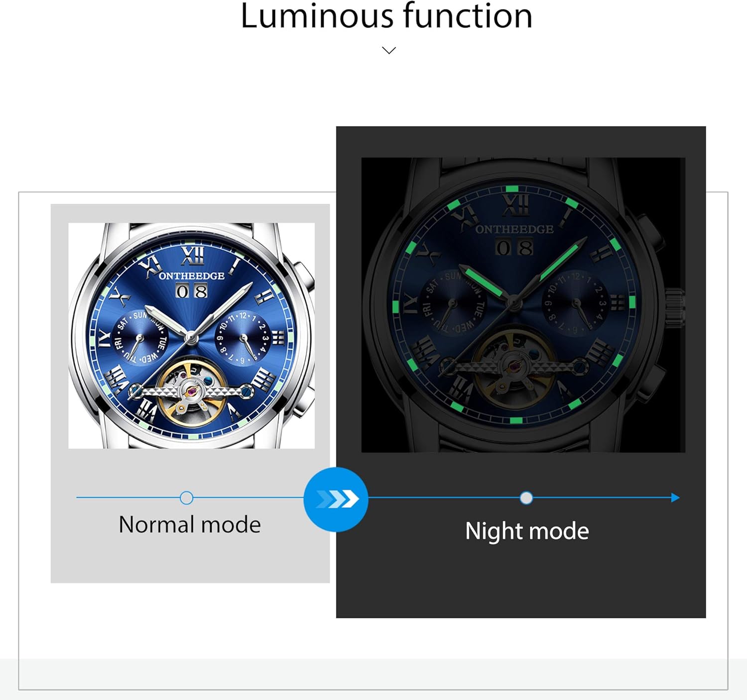Image resolution: width=747 pixels, height=700 pixels.
Task: Select the Night mode timeline dot
Action: point(526,498)
